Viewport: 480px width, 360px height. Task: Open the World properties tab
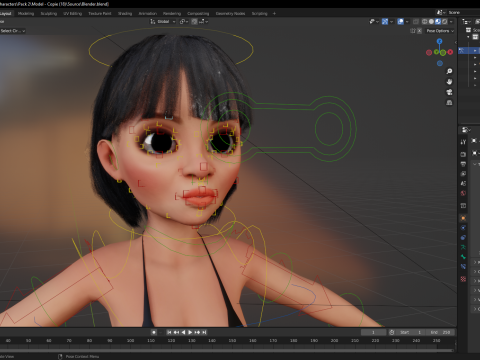coord(463,193)
